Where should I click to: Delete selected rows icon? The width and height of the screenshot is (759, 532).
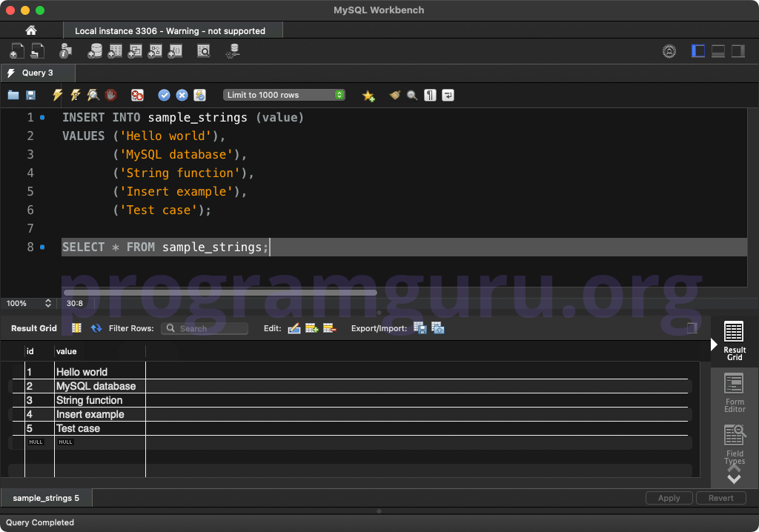330,328
